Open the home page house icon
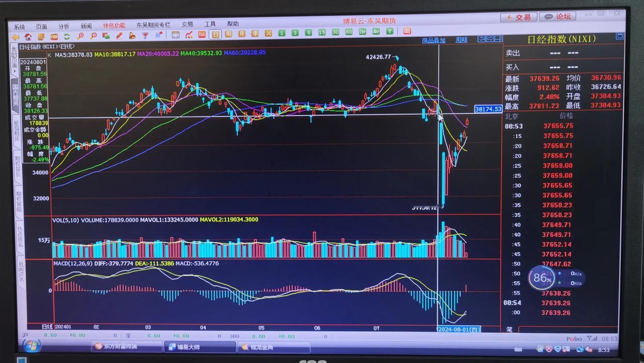644x363 pixels. (28, 37)
